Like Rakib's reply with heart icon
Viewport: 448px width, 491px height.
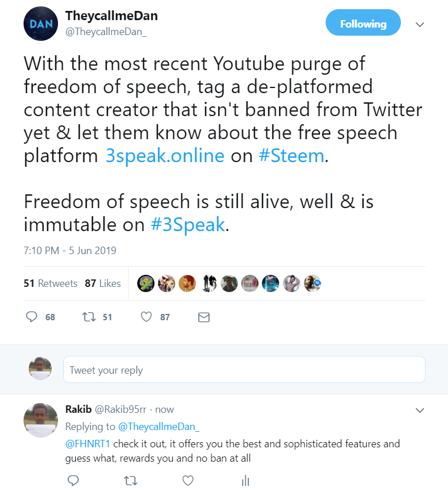tap(187, 480)
